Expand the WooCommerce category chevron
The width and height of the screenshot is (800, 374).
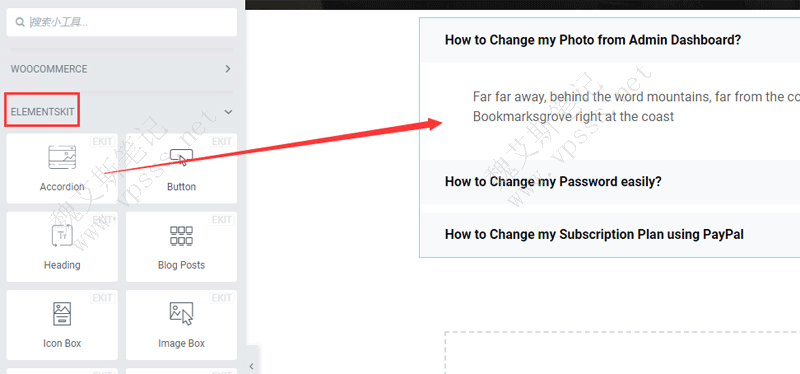click(x=228, y=69)
